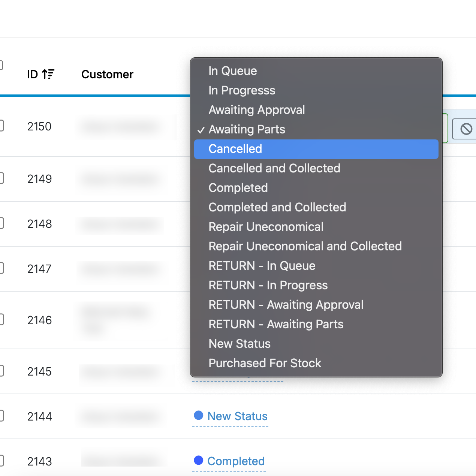This screenshot has width=476, height=476.
Task: Tick the checkbox for row 2148
Action: point(1,223)
